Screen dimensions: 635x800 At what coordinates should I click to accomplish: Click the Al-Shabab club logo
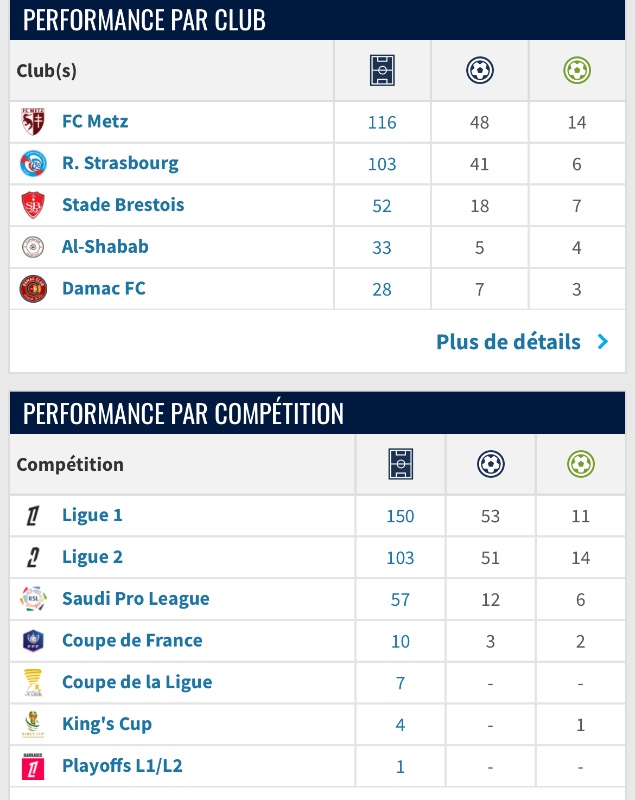pyautogui.click(x=33, y=247)
